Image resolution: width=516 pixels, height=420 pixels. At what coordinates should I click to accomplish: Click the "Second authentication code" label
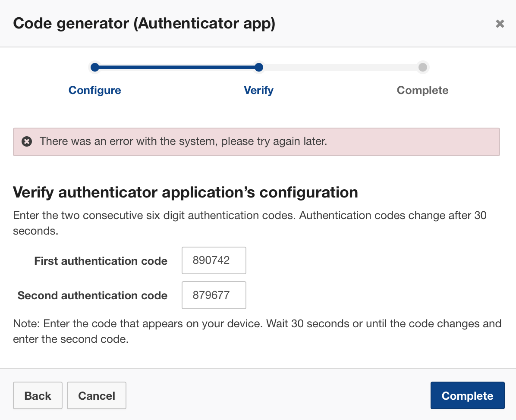pyautogui.click(x=92, y=295)
